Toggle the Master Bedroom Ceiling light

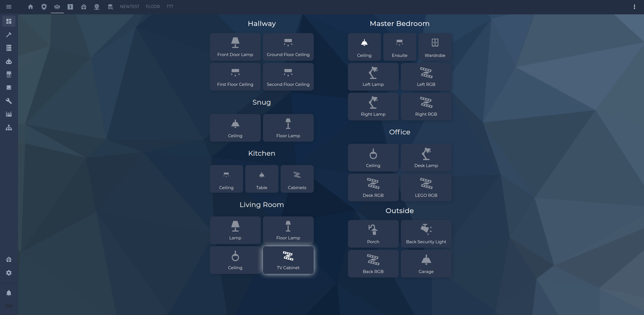[x=364, y=47]
